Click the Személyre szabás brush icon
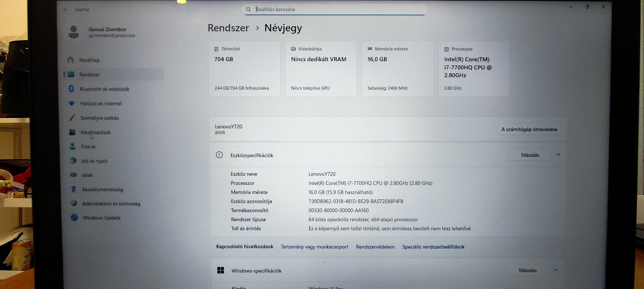 72,118
